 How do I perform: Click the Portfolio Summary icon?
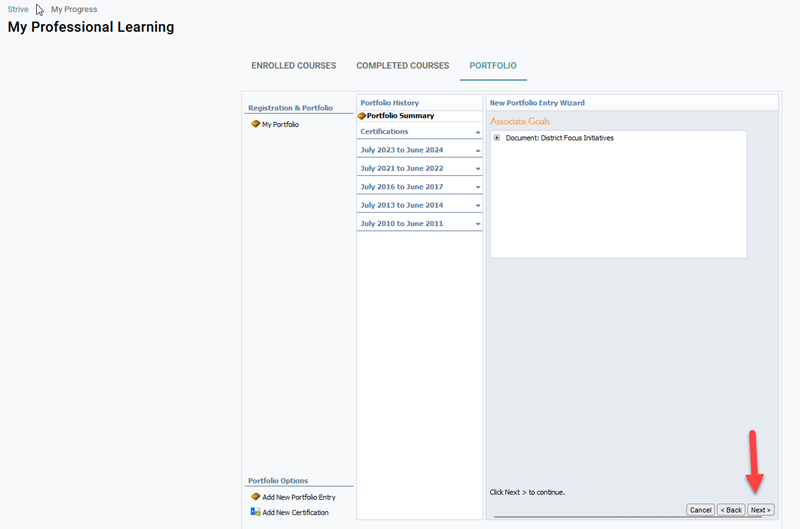click(362, 116)
